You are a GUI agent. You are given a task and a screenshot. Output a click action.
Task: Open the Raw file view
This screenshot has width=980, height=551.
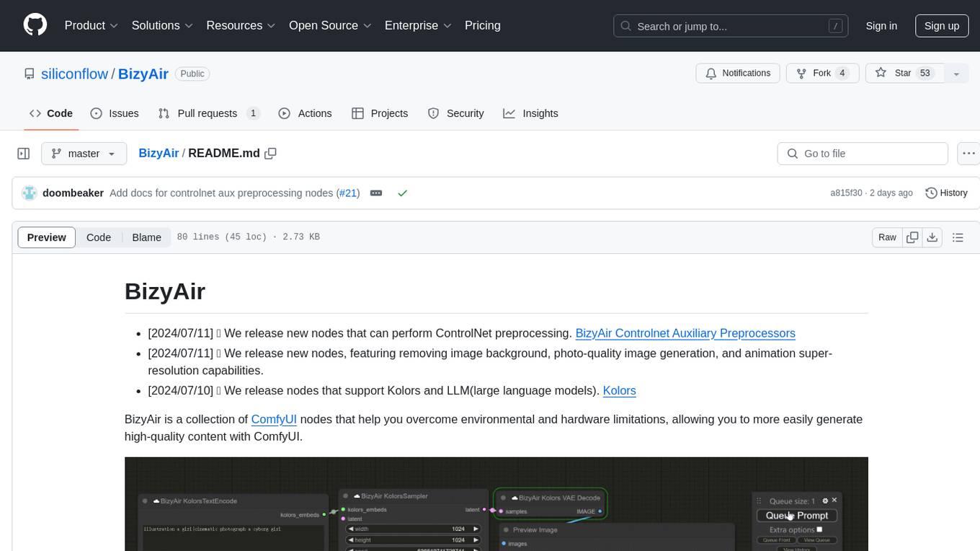click(x=887, y=237)
